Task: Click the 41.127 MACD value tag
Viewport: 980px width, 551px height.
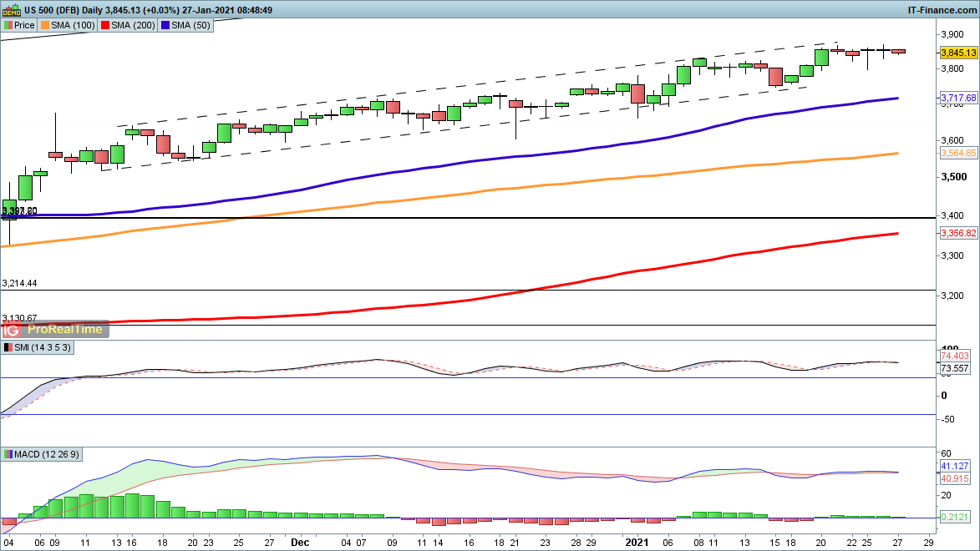Action: pos(954,466)
